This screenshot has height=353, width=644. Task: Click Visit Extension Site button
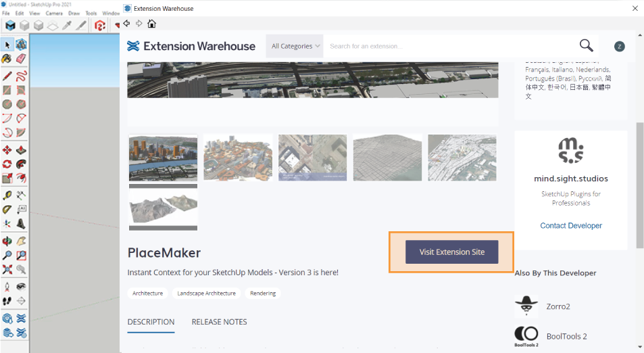[x=452, y=252]
